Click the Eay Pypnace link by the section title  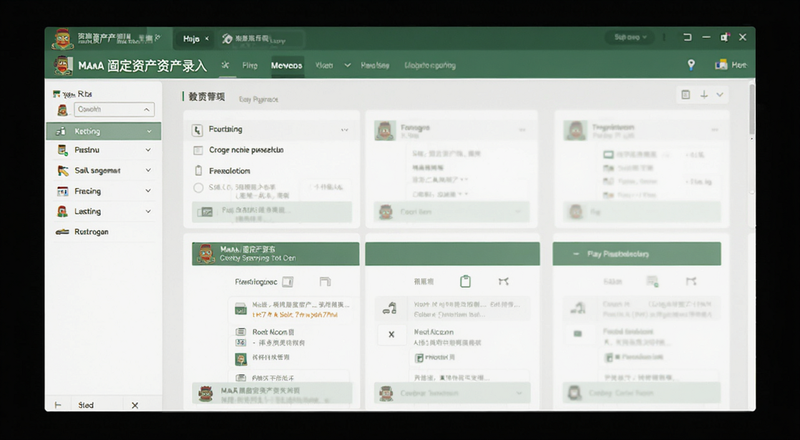[x=258, y=100]
